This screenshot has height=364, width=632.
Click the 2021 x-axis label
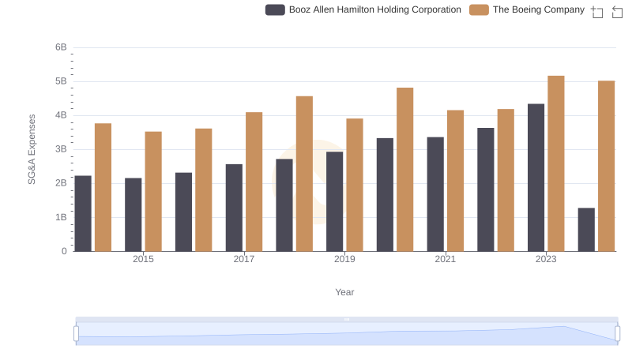tap(446, 259)
